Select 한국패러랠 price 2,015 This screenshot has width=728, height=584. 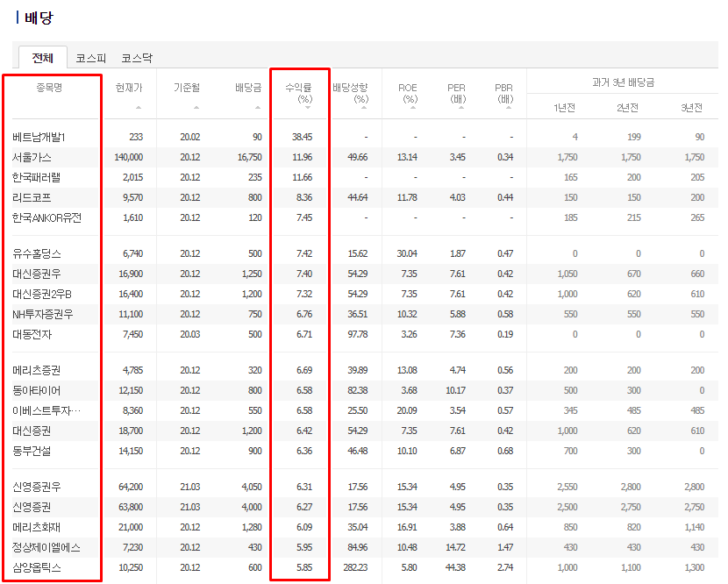click(x=132, y=177)
